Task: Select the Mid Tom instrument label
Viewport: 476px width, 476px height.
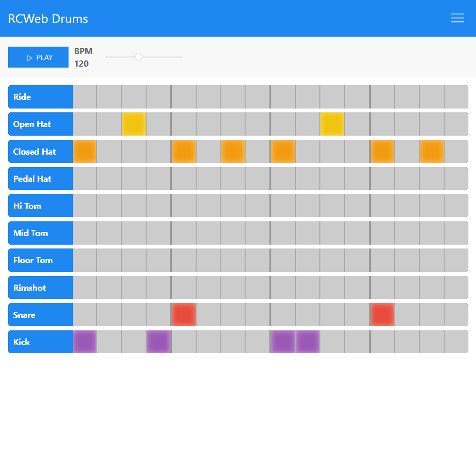Action: click(40, 233)
